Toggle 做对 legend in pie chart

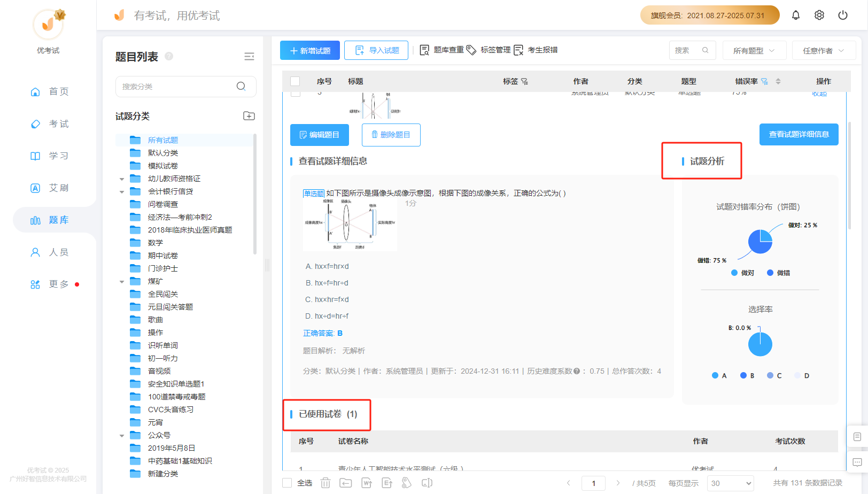pos(742,273)
